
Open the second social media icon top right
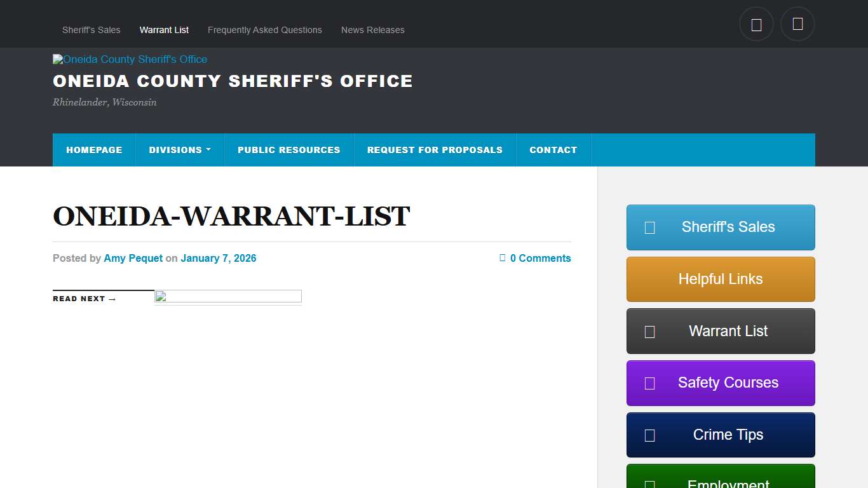[x=797, y=24]
